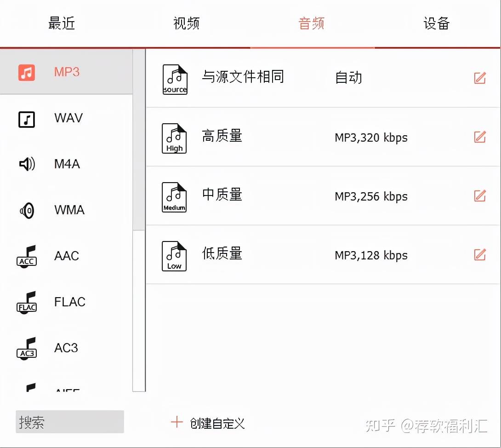501x448 pixels.
Task: Select the MP3 format music note icon
Action: click(x=27, y=73)
